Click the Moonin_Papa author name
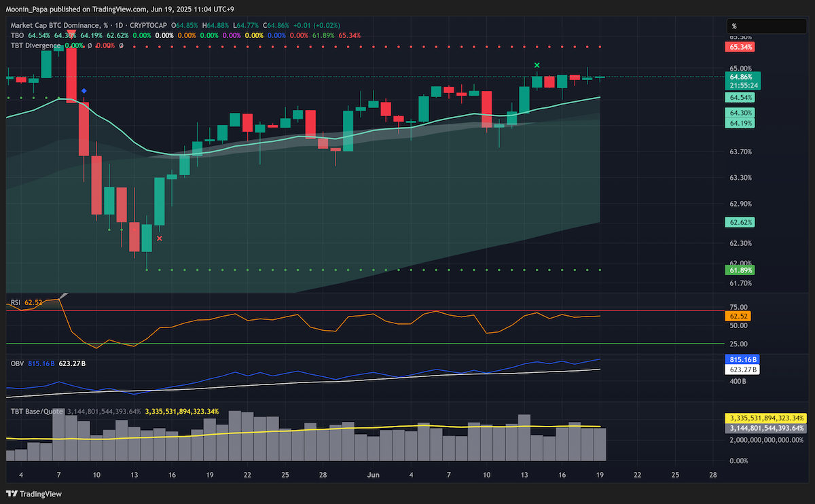This screenshot has height=504, width=815. [29, 10]
